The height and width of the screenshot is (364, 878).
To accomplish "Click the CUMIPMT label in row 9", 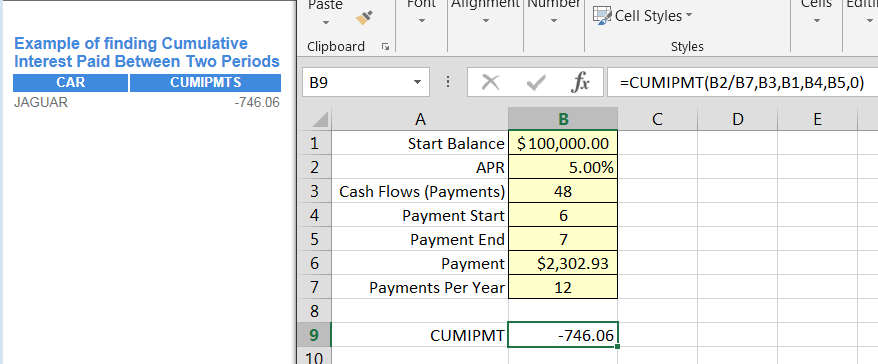I will tap(421, 335).
